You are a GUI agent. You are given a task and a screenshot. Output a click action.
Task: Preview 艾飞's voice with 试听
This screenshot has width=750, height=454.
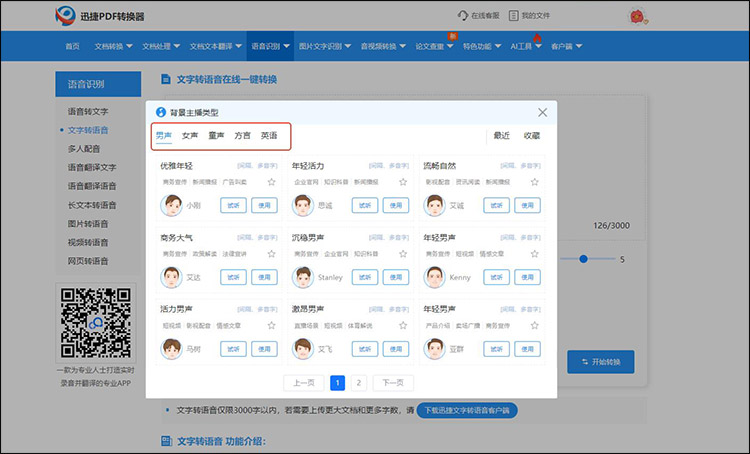[x=365, y=349]
